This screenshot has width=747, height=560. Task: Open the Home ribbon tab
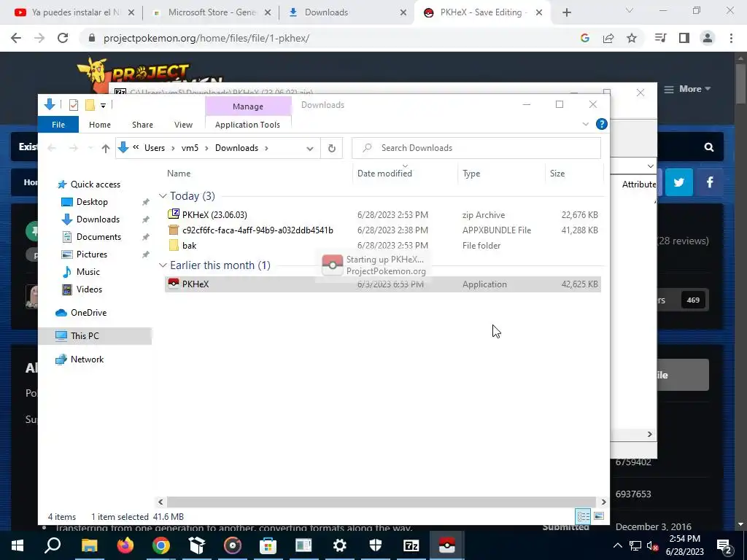pyautogui.click(x=99, y=125)
